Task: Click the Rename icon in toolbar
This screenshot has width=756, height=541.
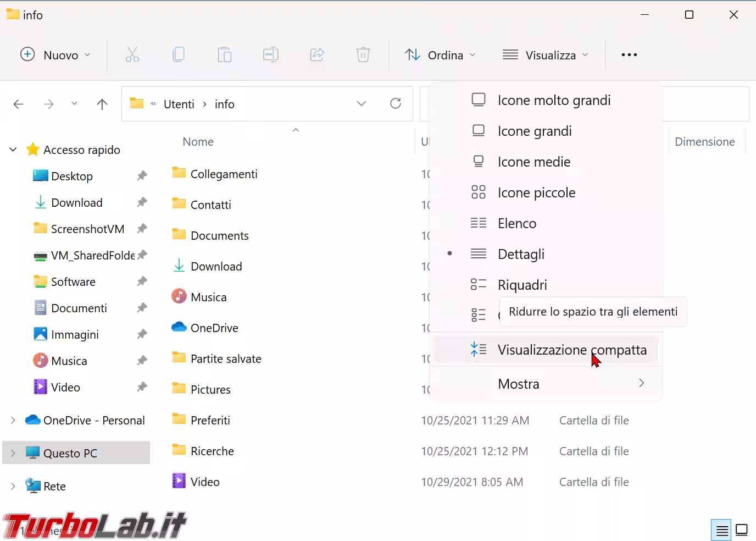Action: [271, 55]
